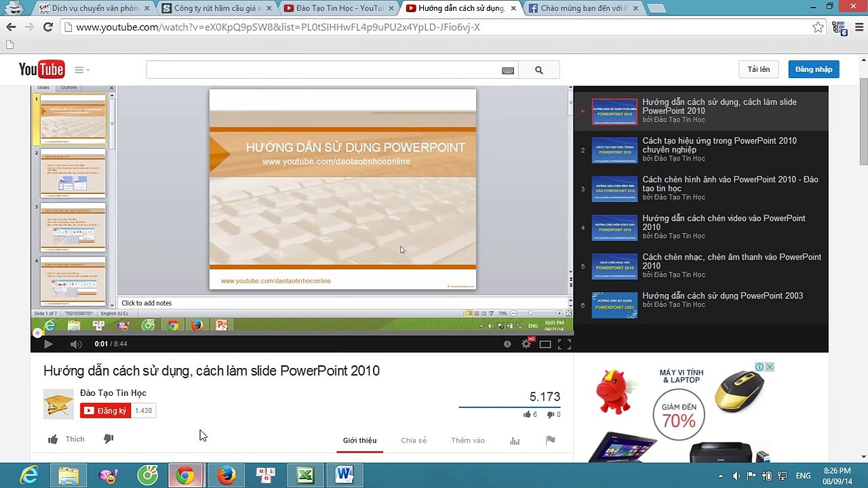Open video settings gear
This screenshot has height=488, width=868.
click(x=526, y=344)
